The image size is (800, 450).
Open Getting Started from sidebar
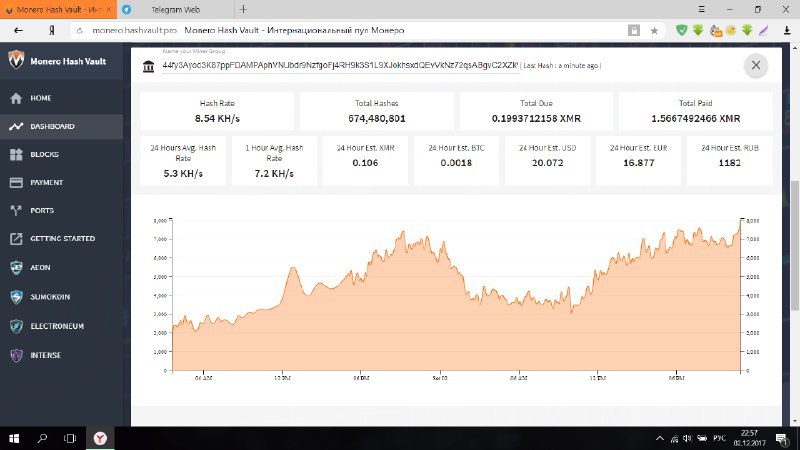(62, 239)
